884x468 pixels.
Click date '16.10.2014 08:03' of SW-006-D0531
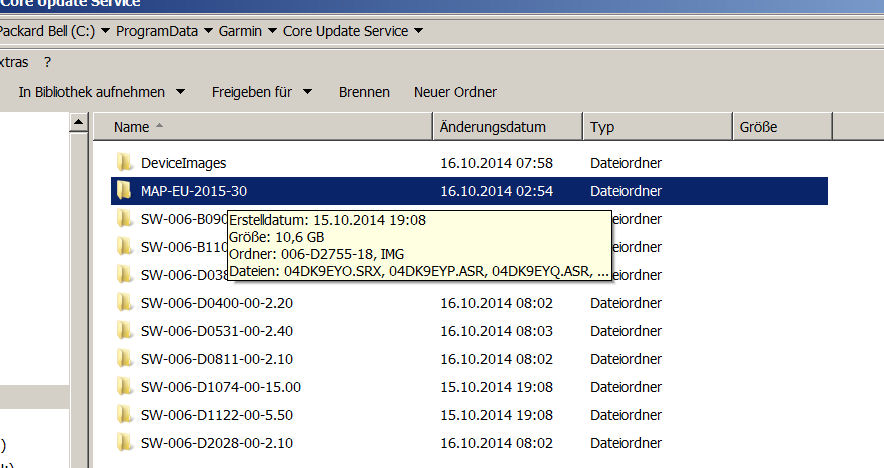pos(497,331)
